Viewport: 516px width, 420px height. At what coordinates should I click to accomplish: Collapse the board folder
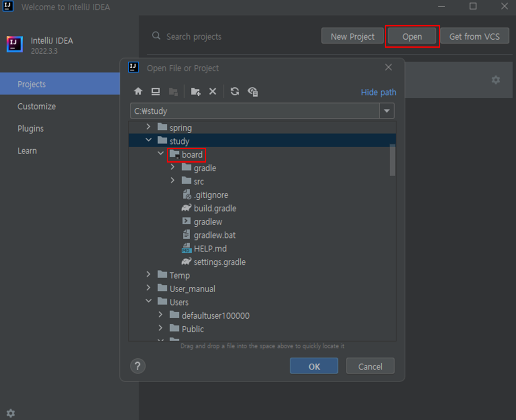pyautogui.click(x=161, y=154)
